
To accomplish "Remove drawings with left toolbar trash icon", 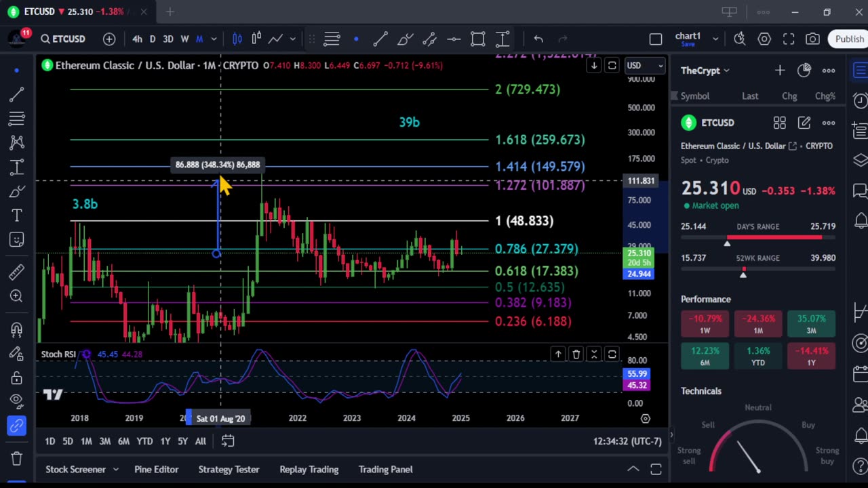I will coord(17,458).
